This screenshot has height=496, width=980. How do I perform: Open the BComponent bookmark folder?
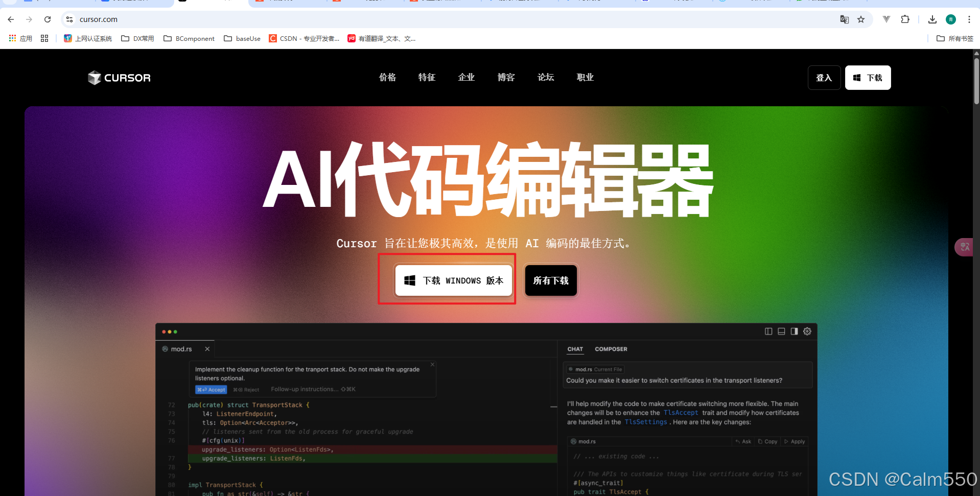click(x=189, y=38)
